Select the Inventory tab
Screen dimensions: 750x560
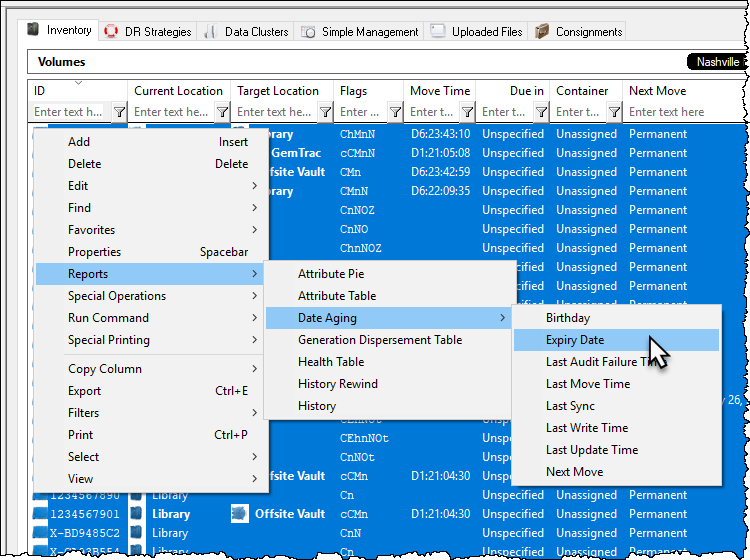[x=59, y=30]
